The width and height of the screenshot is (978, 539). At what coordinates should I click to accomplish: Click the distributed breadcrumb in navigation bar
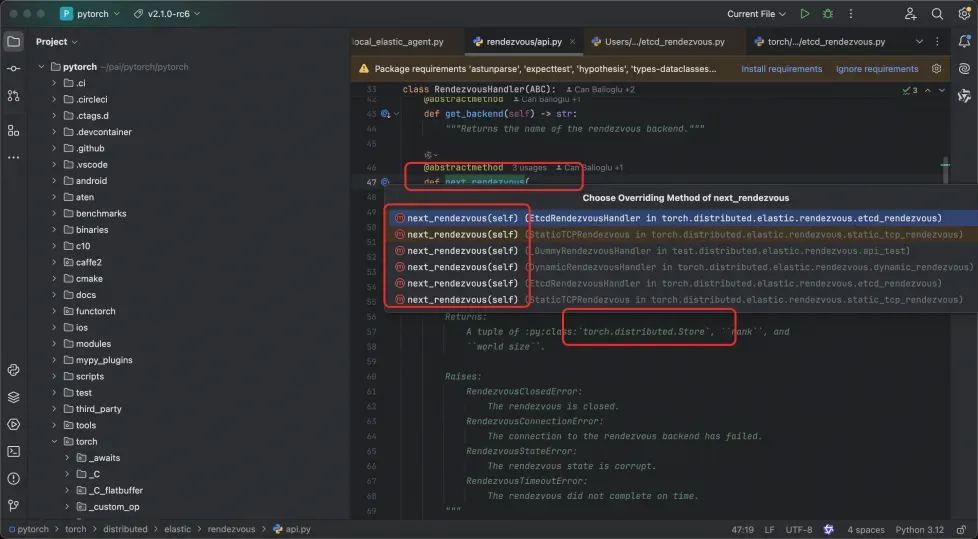[x=125, y=529]
